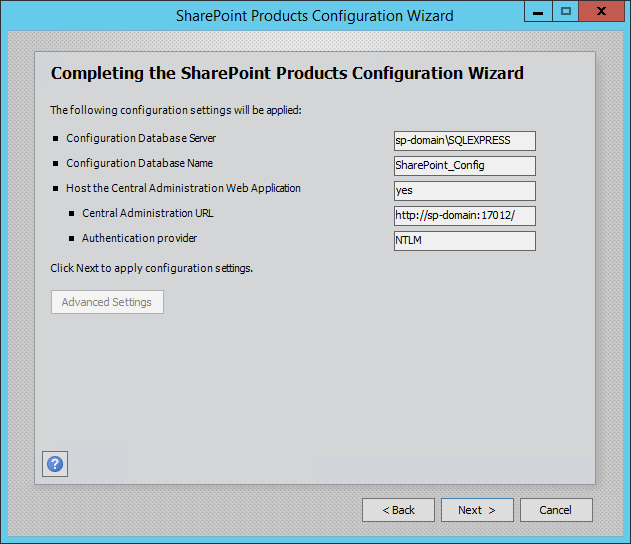Screen dimensions: 631x544
Task: Click the window title bar text
Action: point(315,16)
